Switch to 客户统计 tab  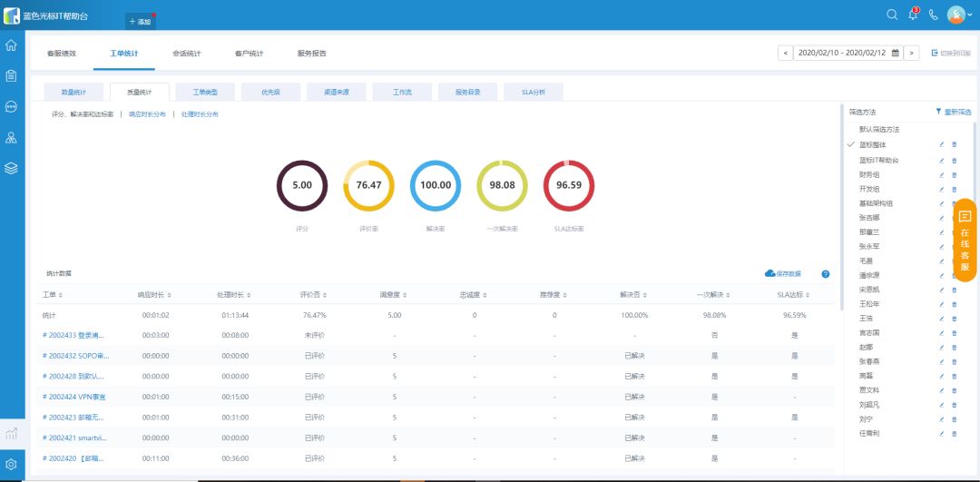pyautogui.click(x=250, y=54)
